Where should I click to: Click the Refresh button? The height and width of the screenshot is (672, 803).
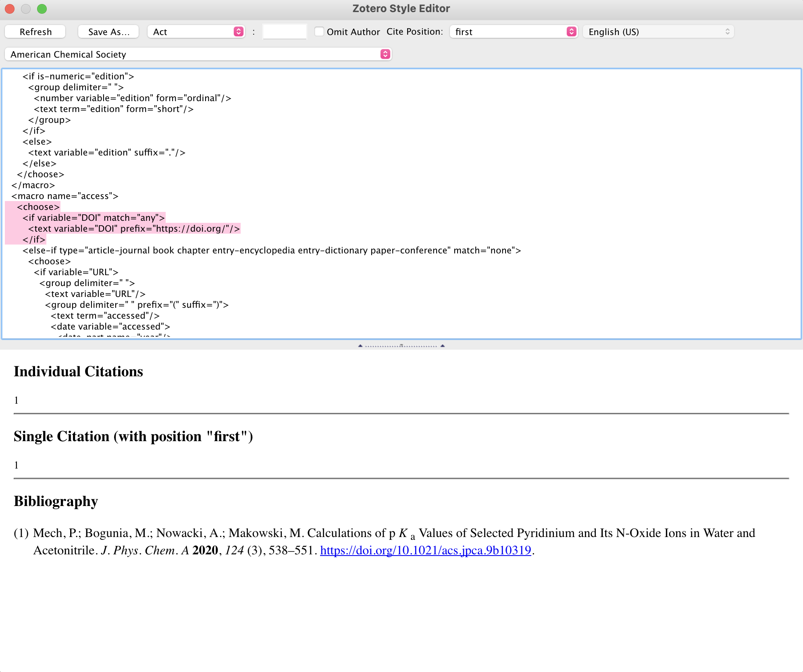tap(35, 32)
